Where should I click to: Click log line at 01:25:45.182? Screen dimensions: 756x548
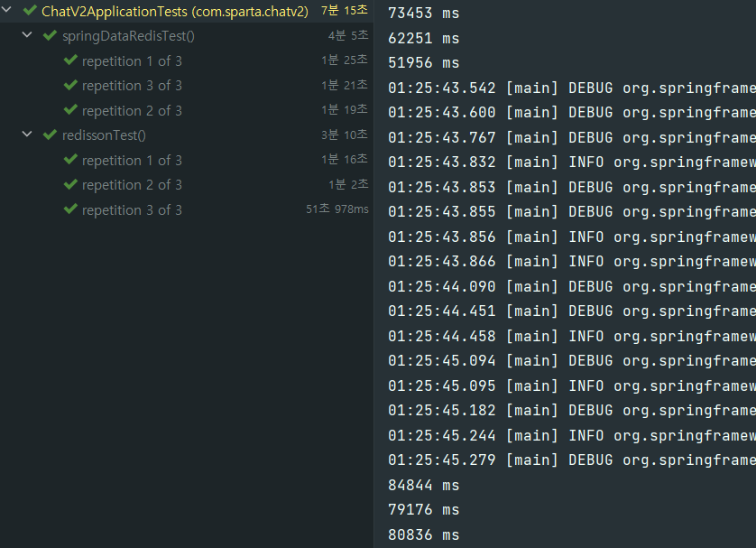tap(572, 411)
